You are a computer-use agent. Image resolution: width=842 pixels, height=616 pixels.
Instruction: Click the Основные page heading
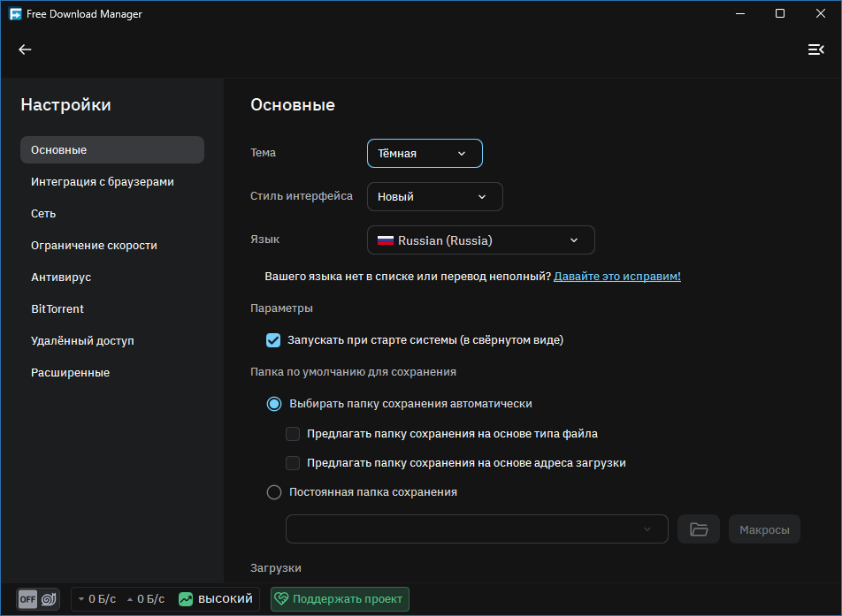293,104
